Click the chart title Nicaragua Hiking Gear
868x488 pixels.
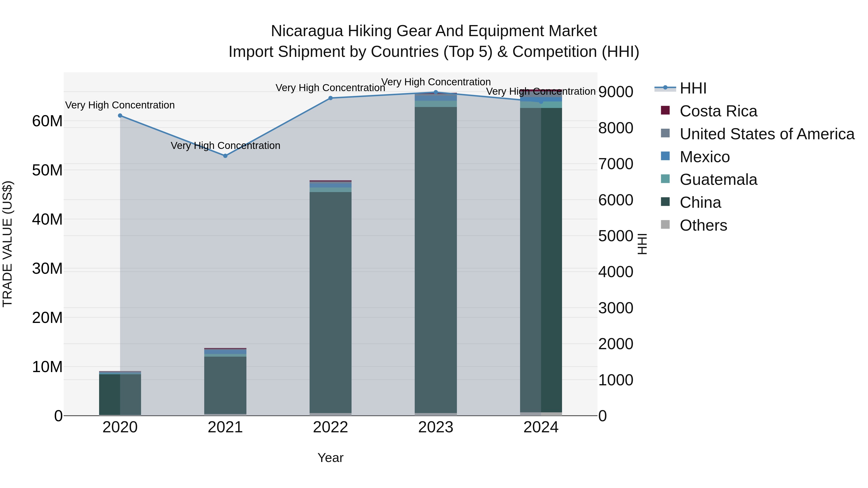pos(434,31)
